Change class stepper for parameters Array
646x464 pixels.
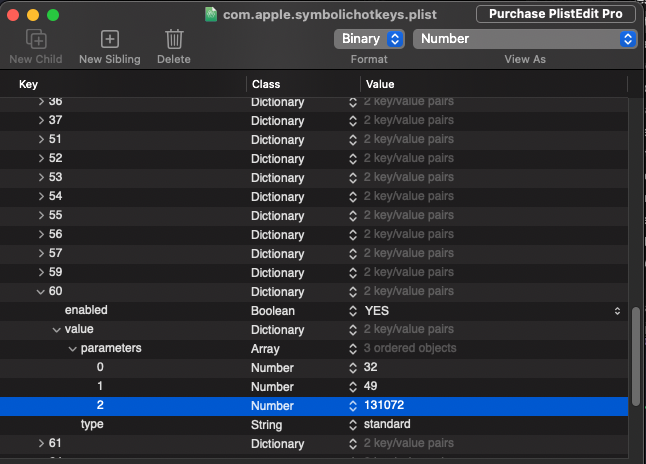[x=353, y=349]
